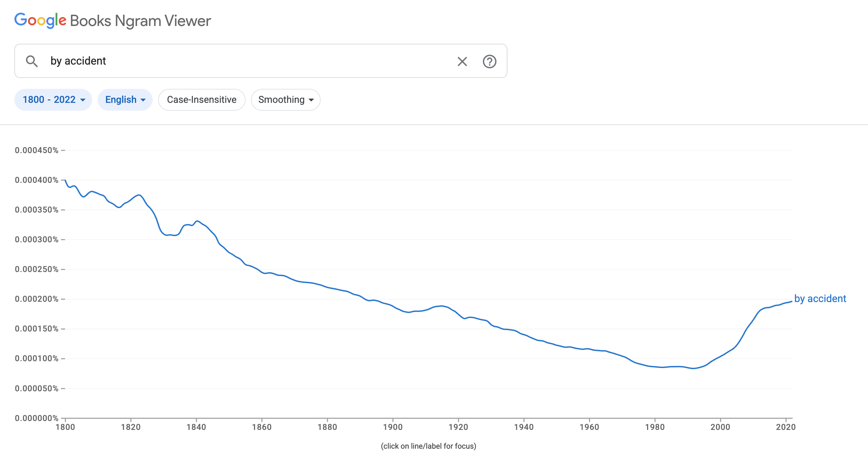Expand the 1800 - 2022 date range dropdown

53,99
